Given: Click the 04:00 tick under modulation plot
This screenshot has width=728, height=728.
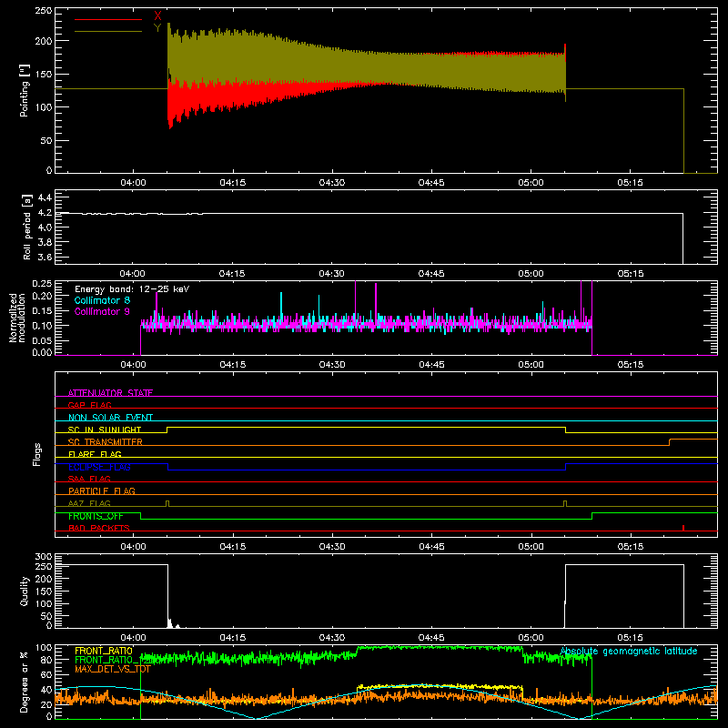Looking at the screenshot, I should 133,365.
